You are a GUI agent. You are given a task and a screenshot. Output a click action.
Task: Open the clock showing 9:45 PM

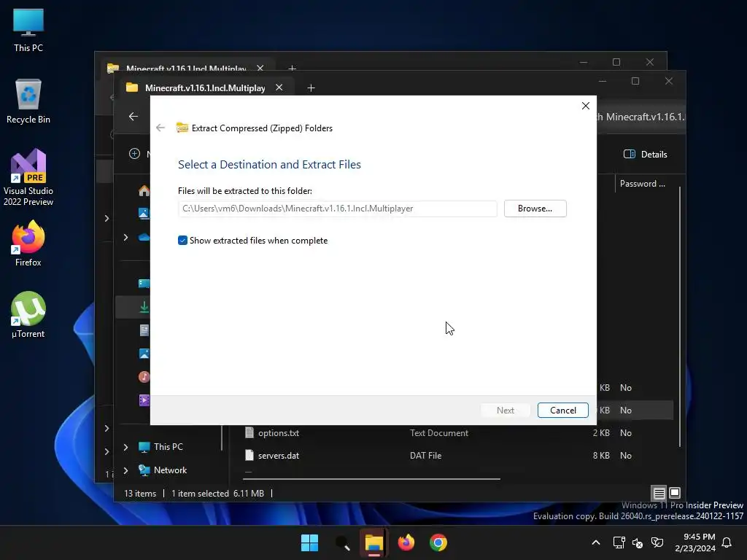[694, 542]
